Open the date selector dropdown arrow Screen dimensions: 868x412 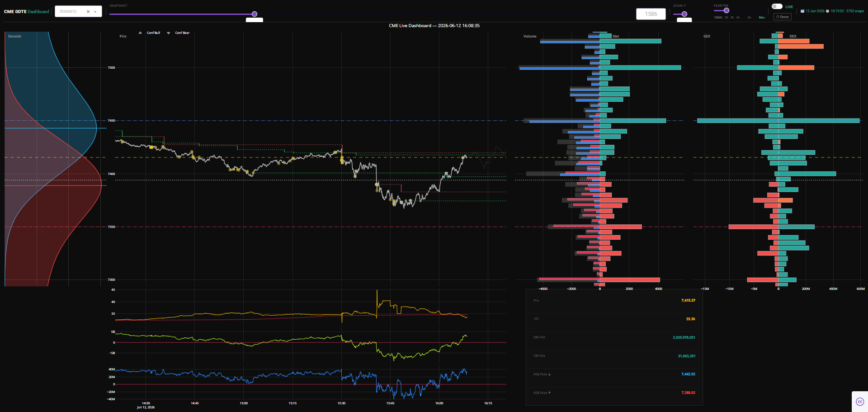95,12
